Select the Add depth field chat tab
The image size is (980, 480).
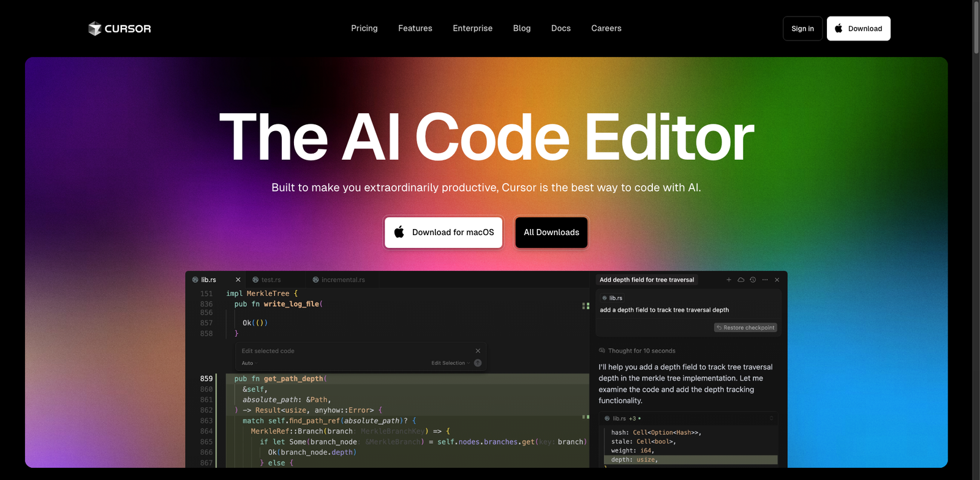point(647,280)
